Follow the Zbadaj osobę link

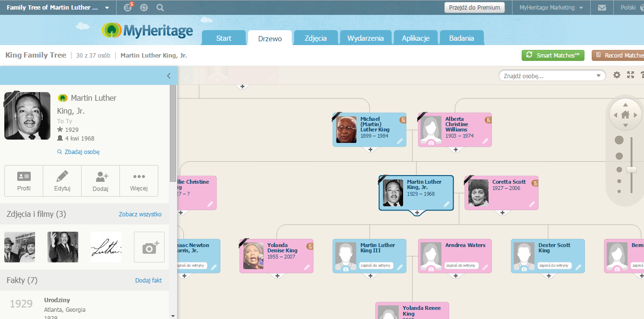78,152
